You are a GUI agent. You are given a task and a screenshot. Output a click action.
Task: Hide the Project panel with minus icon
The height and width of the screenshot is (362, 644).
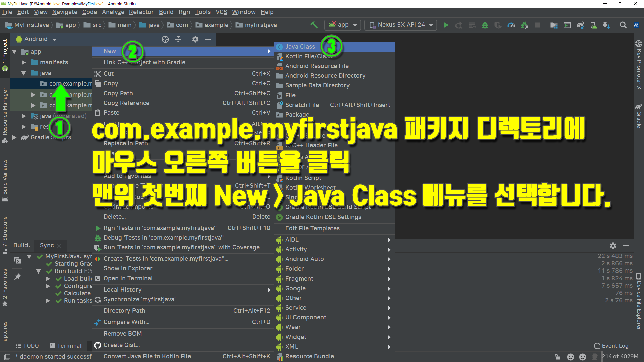pyautogui.click(x=208, y=39)
